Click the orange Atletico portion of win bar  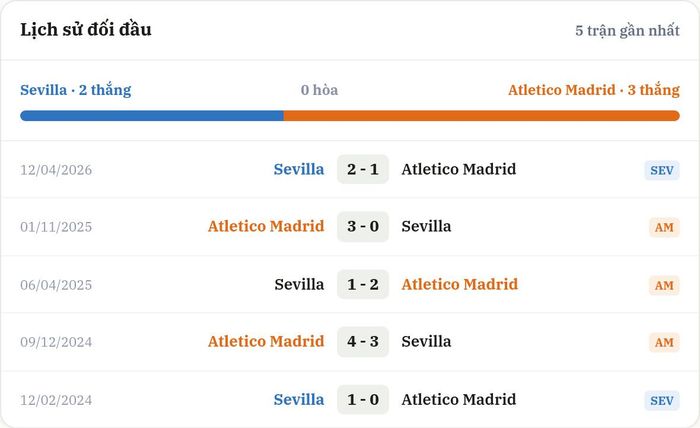pyautogui.click(x=482, y=116)
